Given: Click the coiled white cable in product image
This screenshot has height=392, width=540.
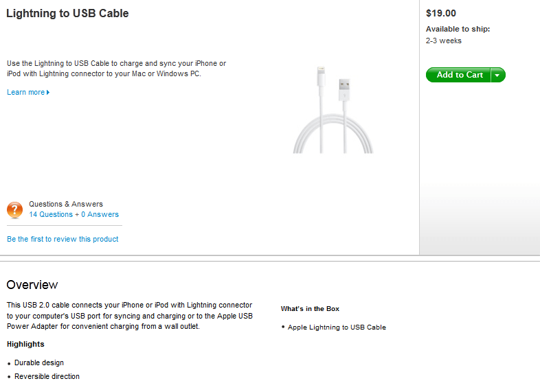Looking at the screenshot, I should click(333, 137).
